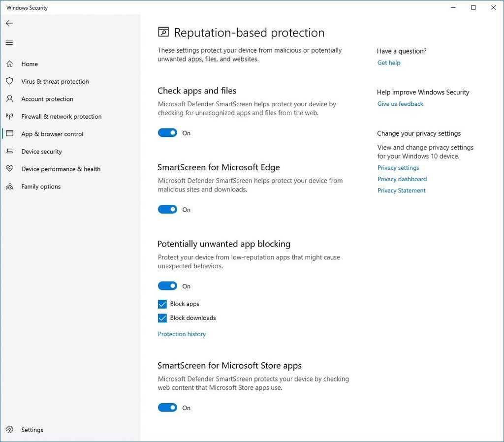Turn off SmartScreen for Microsoft Store apps

point(167,407)
